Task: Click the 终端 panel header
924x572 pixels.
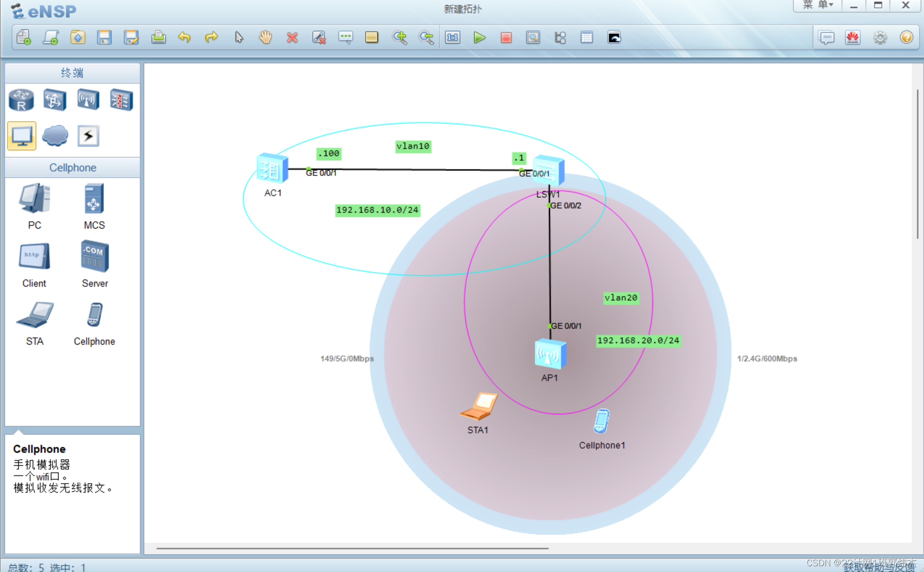Action: [x=72, y=73]
